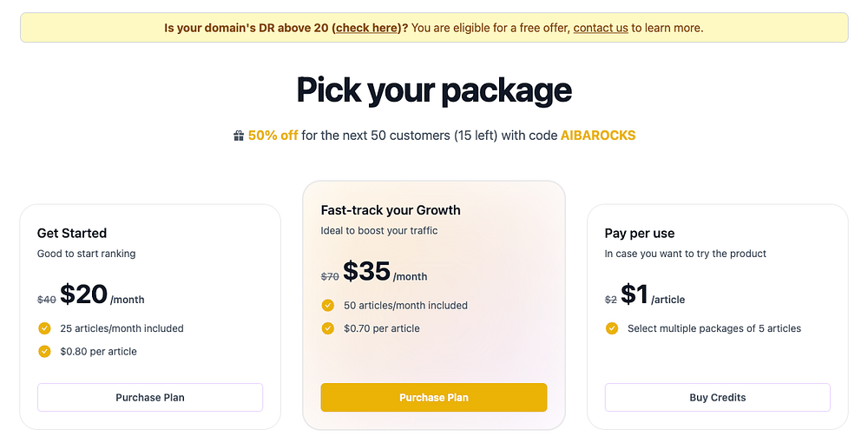Screen dimensions: 868x443
Task: Click the 50% off highlighted text
Action: tap(273, 136)
